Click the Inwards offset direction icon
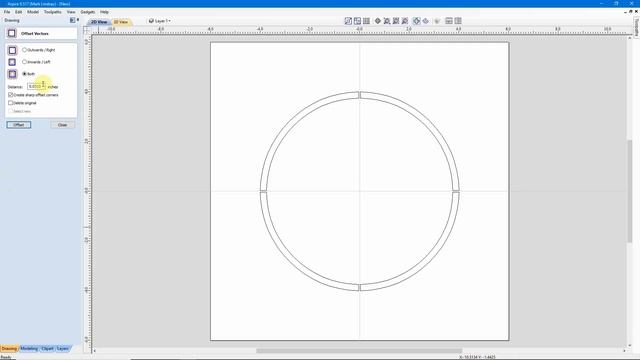 pos(12,62)
